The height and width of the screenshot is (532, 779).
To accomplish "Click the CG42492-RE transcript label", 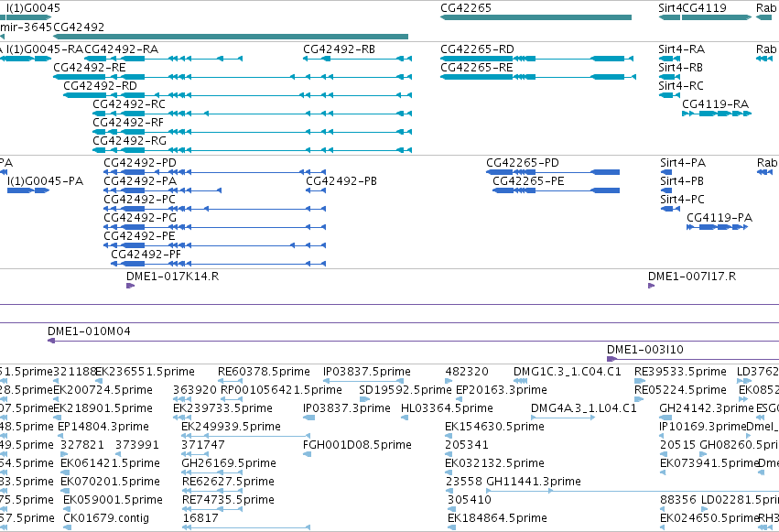I will click(90, 68).
